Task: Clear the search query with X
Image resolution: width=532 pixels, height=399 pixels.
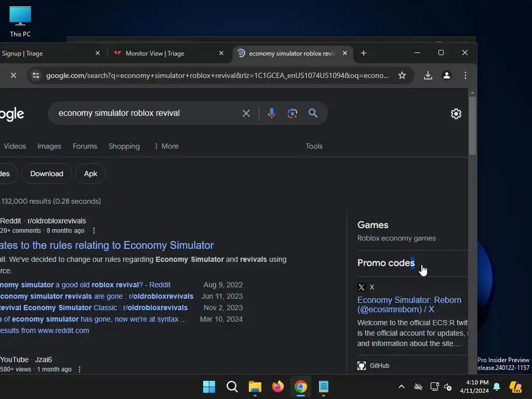Action: pyautogui.click(x=246, y=113)
